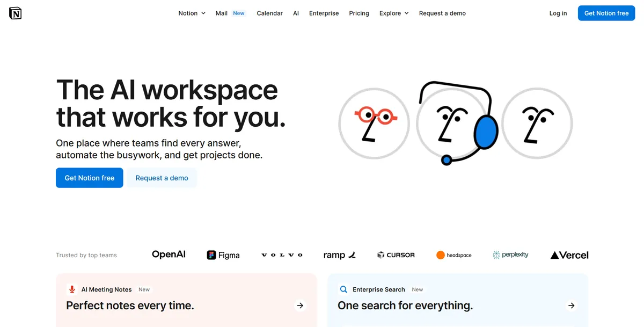Screen dimensions: 644x327
Task: Click the New badge beside AI Meeting Notes
Action: [x=144, y=289]
